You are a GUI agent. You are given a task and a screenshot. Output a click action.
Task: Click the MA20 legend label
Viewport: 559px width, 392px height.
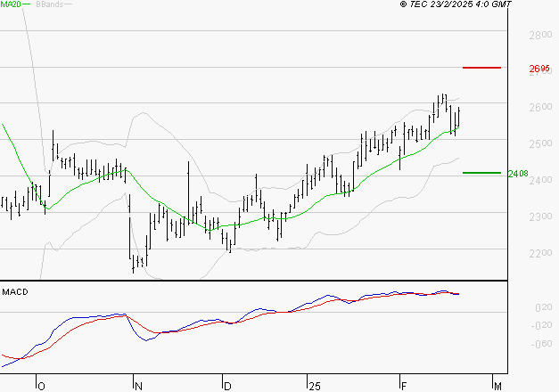click(11, 4)
